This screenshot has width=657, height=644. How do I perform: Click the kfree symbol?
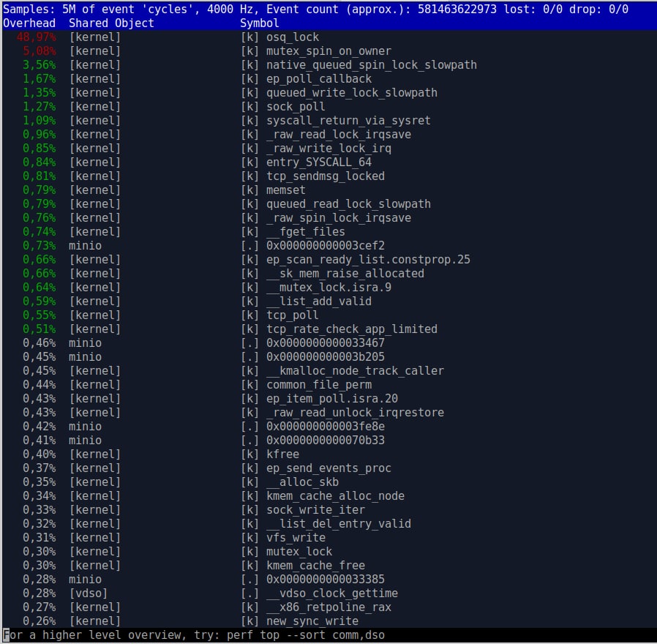(x=283, y=454)
